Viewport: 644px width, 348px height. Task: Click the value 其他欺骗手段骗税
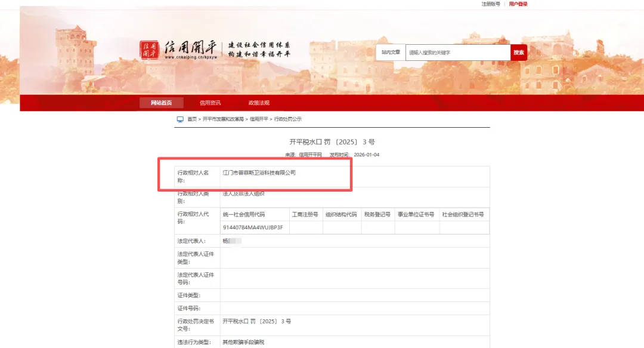tap(243, 342)
